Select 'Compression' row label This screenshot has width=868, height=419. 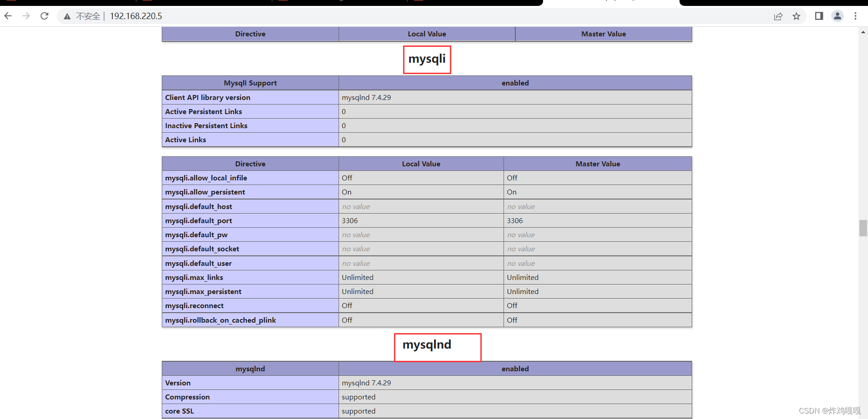pyautogui.click(x=187, y=397)
